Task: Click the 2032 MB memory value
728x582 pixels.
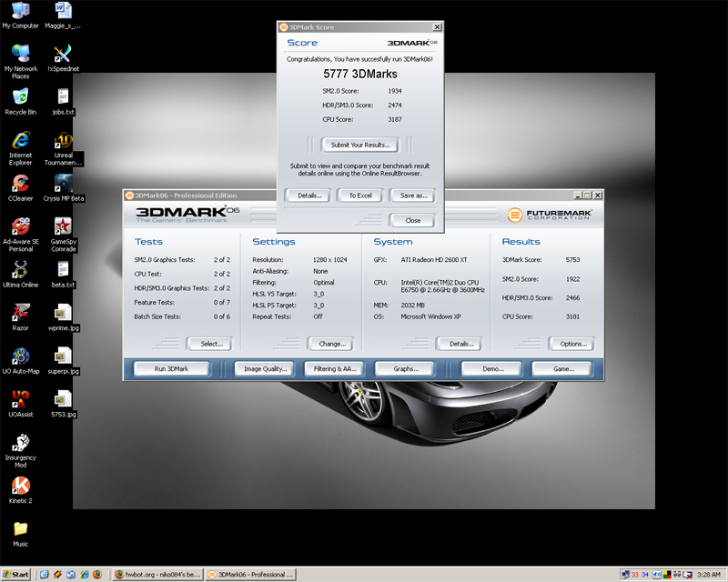Action: point(412,306)
